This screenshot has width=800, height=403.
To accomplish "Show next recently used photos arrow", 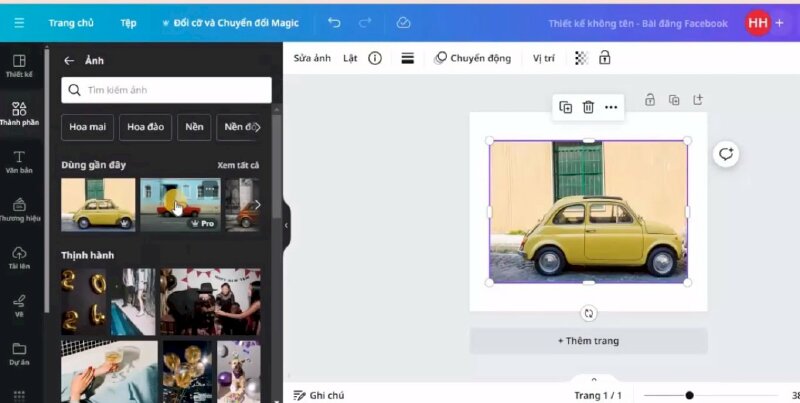I will 257,205.
